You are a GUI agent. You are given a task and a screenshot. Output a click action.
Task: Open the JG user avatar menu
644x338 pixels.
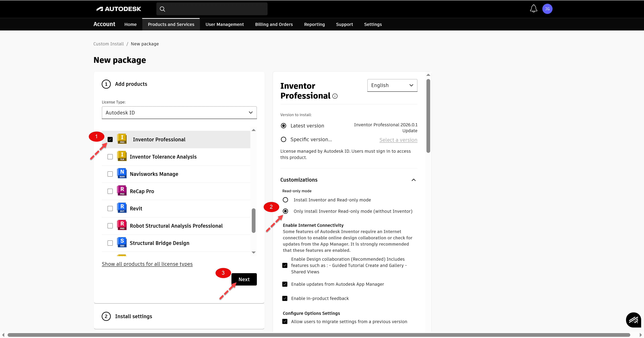547,9
